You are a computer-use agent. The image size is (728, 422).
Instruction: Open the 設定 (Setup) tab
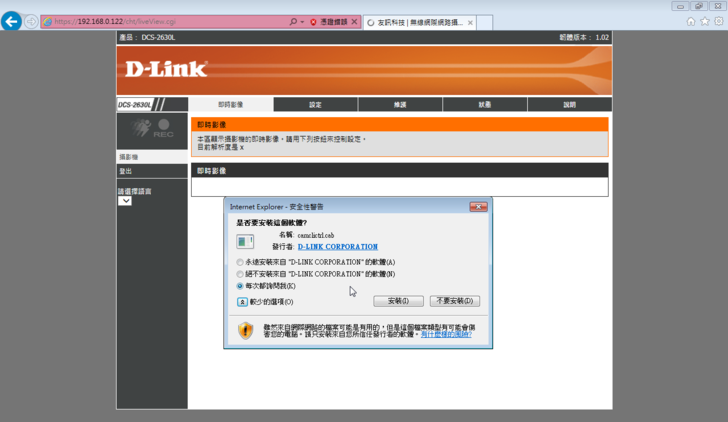[316, 104]
